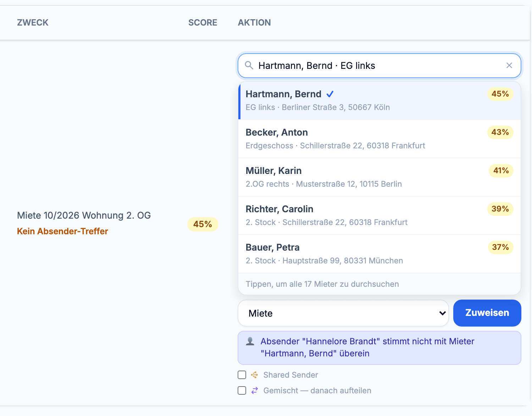Click the search magnifier icon
The image size is (532, 416).
pos(249,65)
